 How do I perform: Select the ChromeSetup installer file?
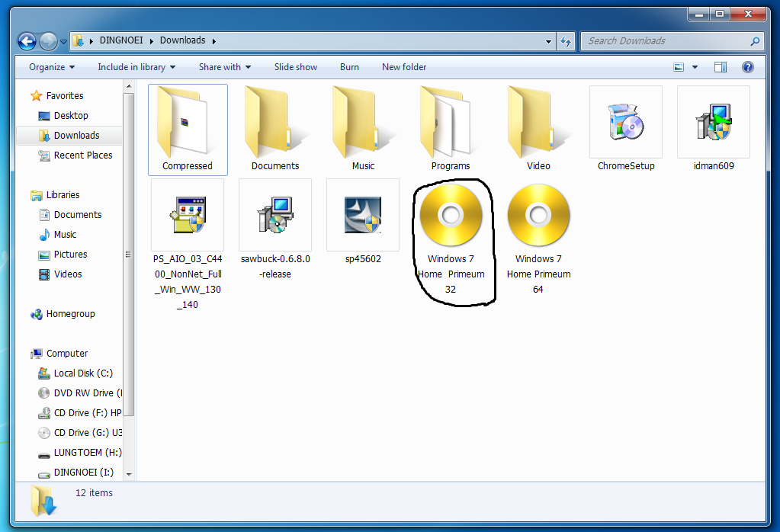626,130
